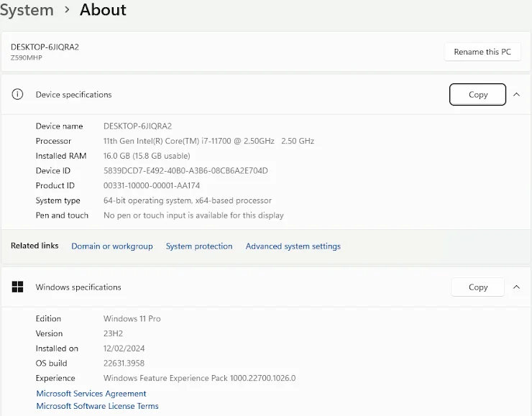Click the info icon beside Device specifications
The width and height of the screenshot is (532, 416).
[17, 94]
